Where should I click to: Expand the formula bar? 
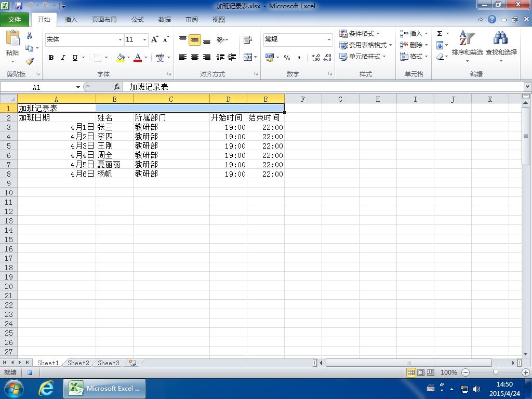point(528,87)
